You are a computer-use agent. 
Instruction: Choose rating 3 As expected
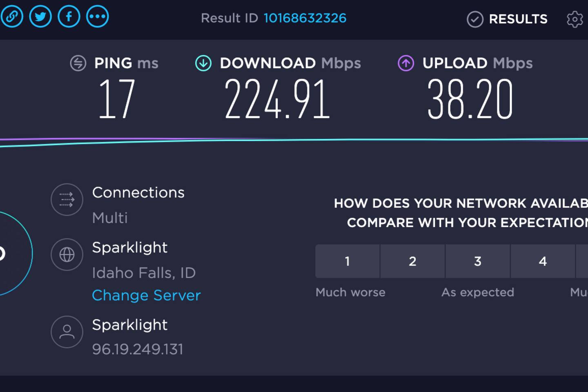tap(478, 261)
